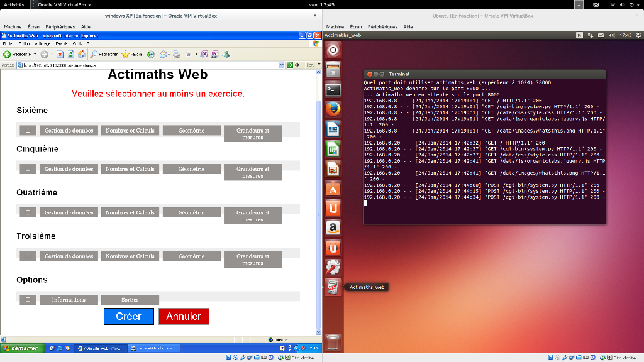Open Firefox from the Ubuntu launcher

coord(333,109)
